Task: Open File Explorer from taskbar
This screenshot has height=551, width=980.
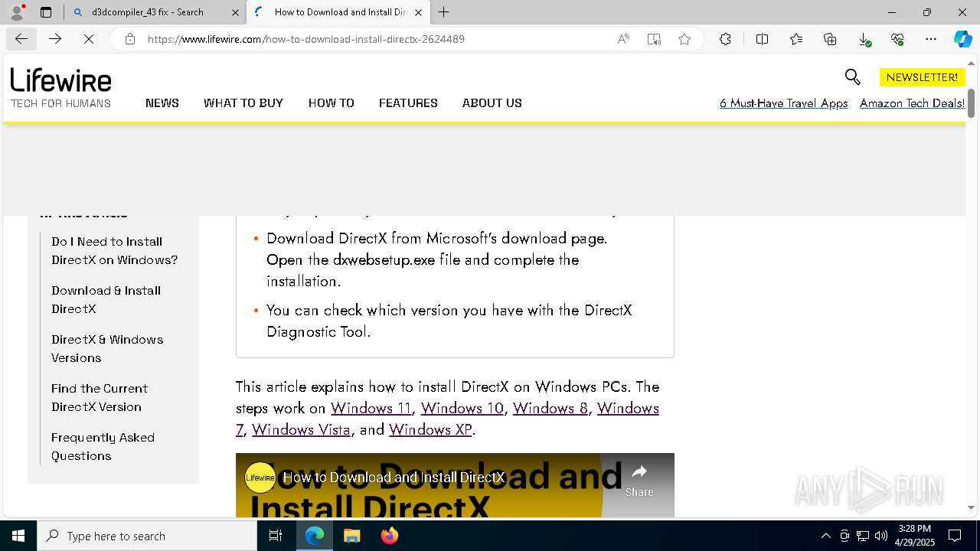Action: pos(351,536)
